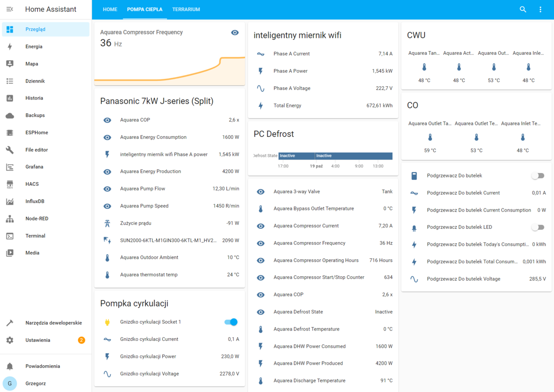
Task: Click the ESPHome sidebar icon
Action: pos(10,133)
